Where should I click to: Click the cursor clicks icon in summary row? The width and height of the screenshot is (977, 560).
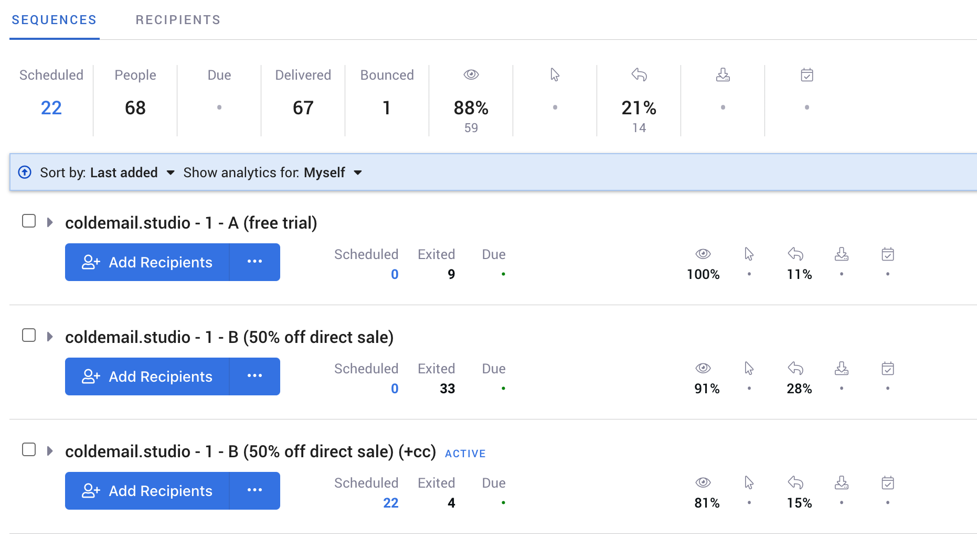(x=555, y=74)
